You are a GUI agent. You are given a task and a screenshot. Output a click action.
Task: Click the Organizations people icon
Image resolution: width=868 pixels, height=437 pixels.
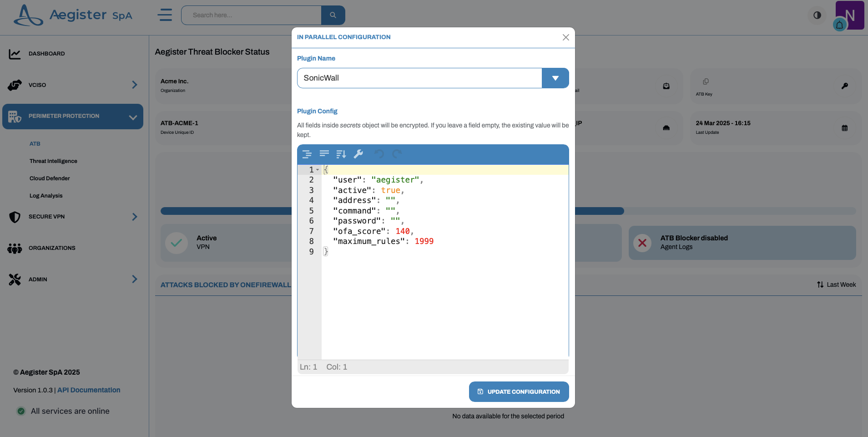15,248
